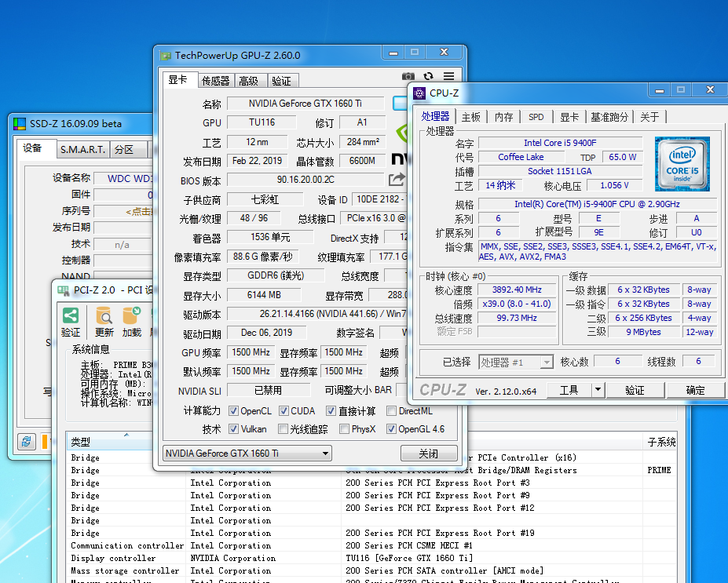Toggle the 光线追踪 checkbox
This screenshot has width=728, height=583.
coord(283,429)
